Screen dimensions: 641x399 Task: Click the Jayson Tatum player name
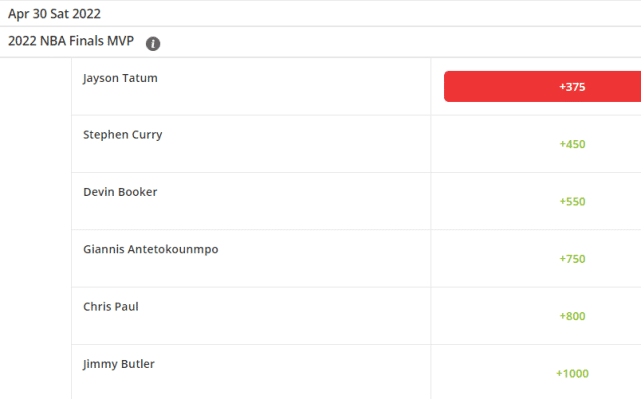pos(120,78)
